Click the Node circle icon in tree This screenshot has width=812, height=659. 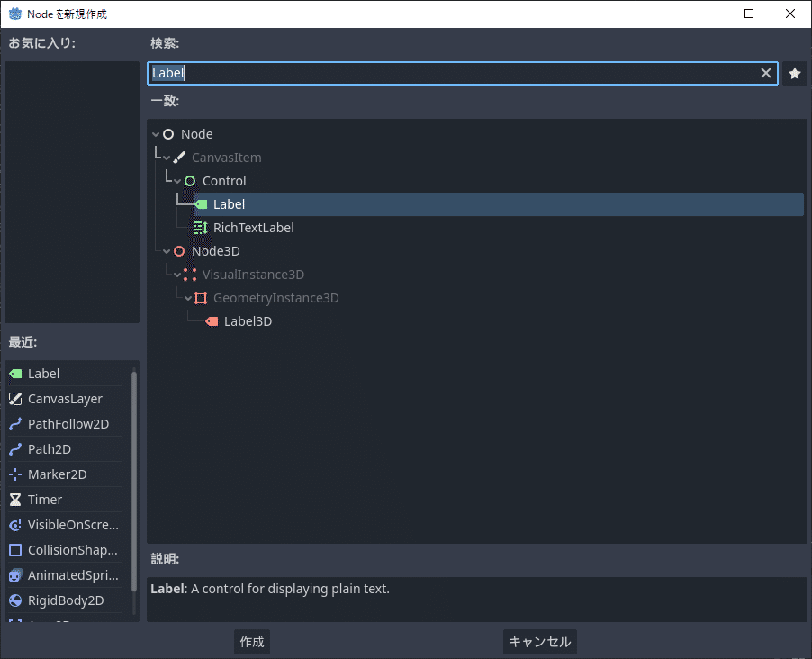[x=168, y=134]
